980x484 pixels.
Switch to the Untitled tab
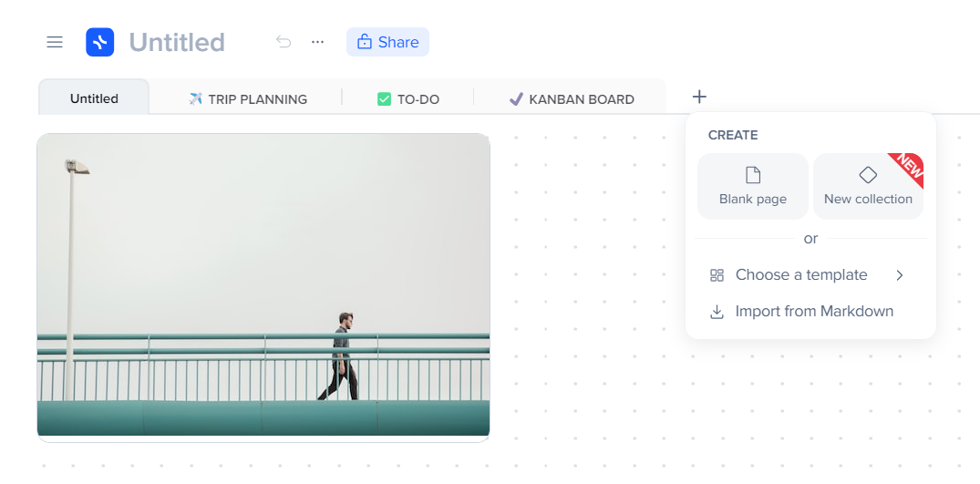click(94, 98)
